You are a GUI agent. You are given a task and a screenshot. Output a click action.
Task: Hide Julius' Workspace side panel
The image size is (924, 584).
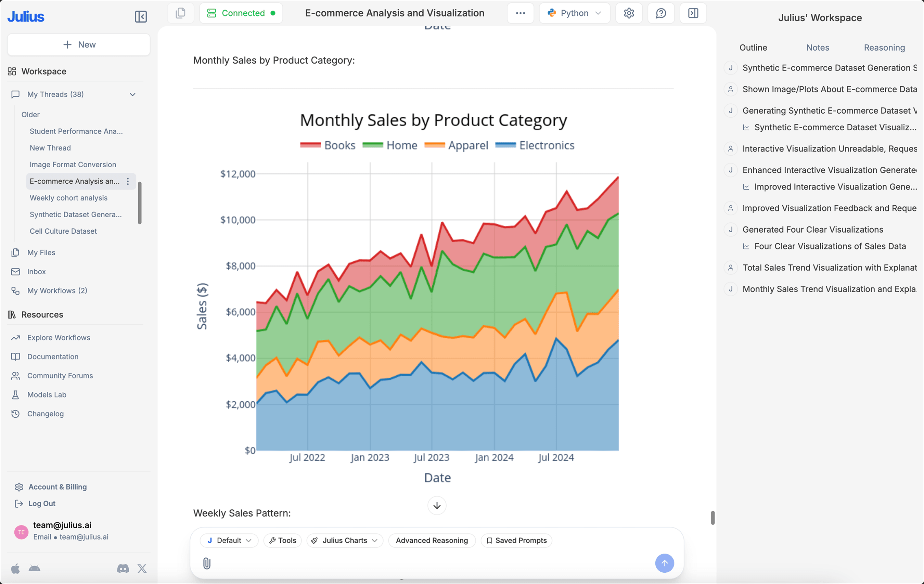pos(693,13)
